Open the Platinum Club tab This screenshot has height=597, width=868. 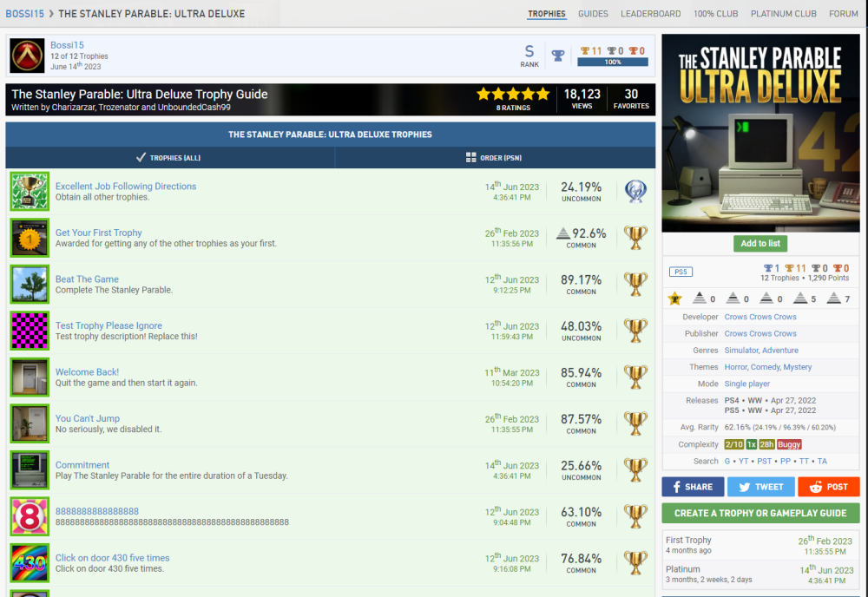(783, 14)
